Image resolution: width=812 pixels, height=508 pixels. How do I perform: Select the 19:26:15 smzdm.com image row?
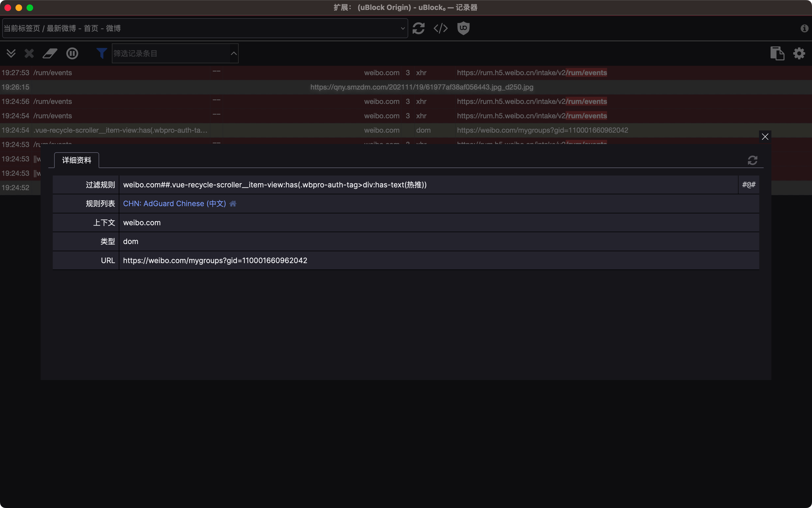point(406,87)
